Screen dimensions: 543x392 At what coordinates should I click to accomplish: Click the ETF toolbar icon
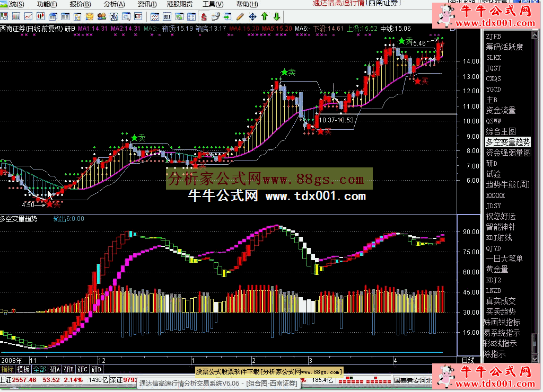point(138,16)
